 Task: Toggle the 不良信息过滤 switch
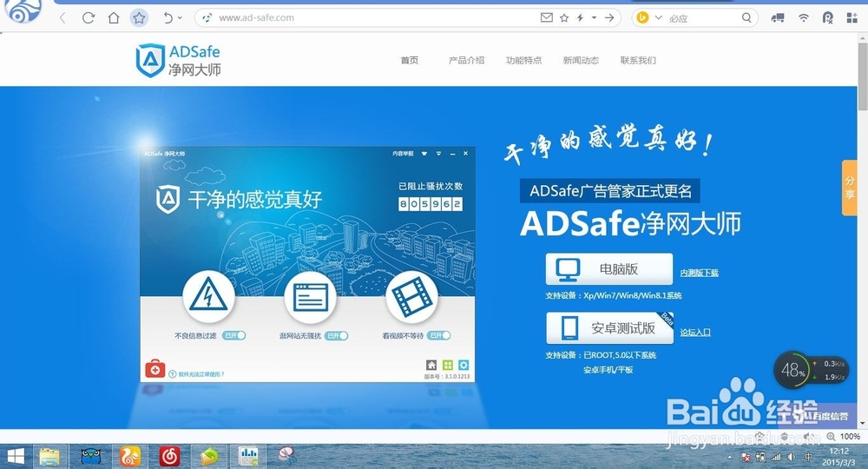(234, 335)
